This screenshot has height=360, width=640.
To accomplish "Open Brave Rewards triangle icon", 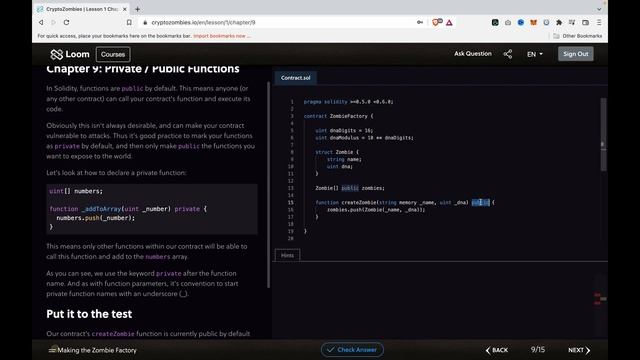I will 449,22.
